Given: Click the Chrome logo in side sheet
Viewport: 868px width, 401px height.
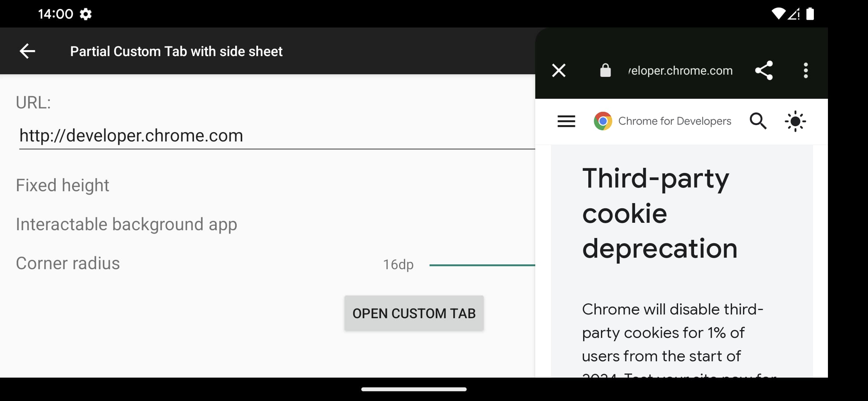Looking at the screenshot, I should [602, 121].
